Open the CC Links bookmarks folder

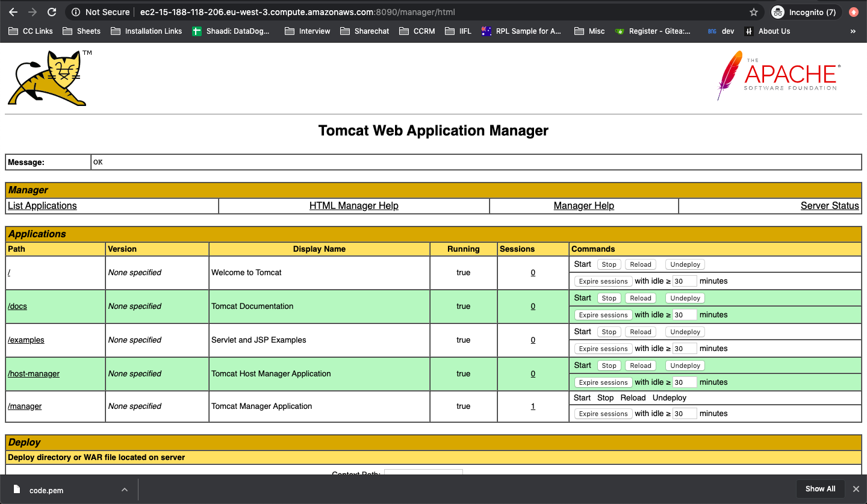click(x=30, y=31)
